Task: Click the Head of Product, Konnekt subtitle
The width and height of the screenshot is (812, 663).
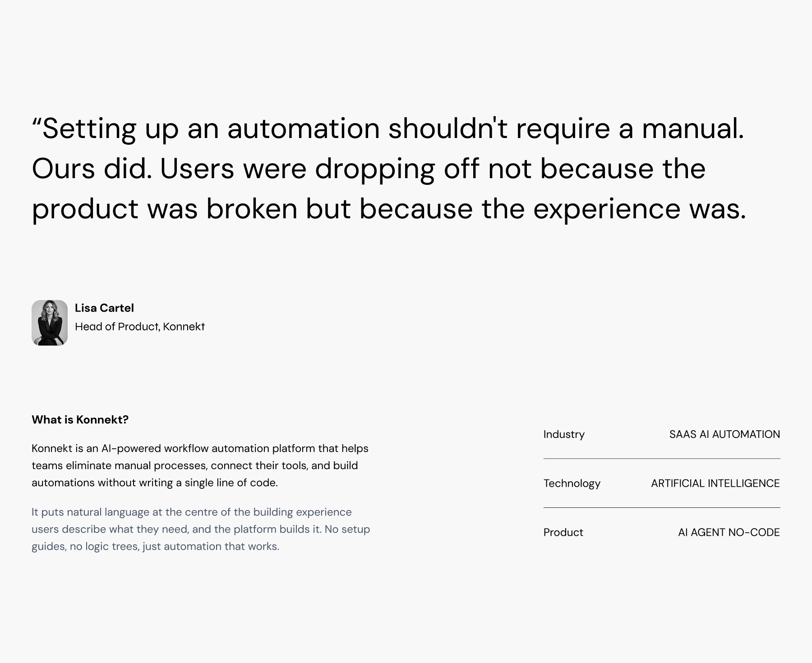Action: 140,327
